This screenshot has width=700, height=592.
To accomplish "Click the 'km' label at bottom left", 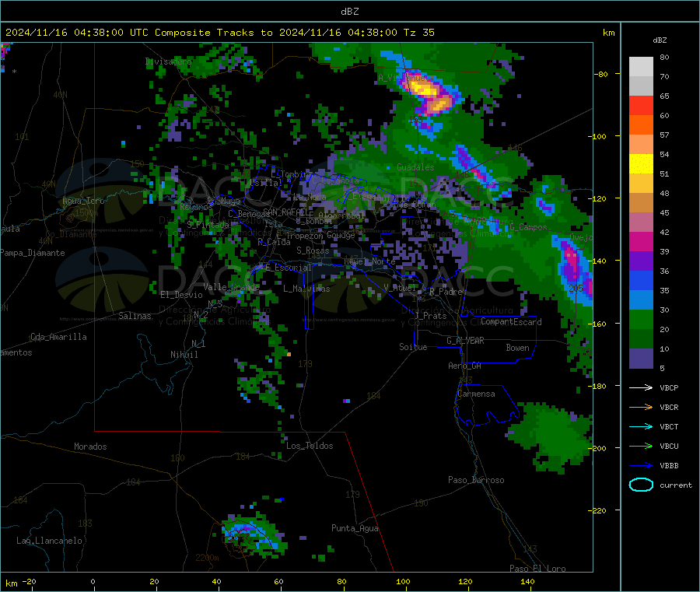I will coord(11,583).
